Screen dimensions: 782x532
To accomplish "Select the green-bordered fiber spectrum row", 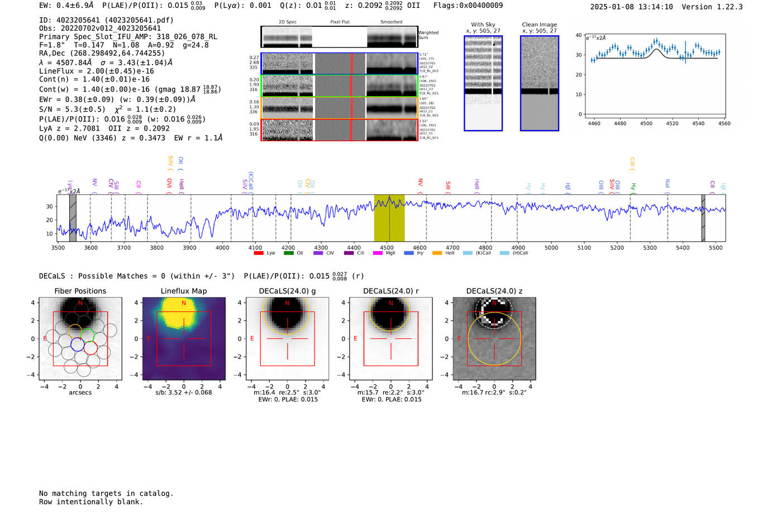I will [x=339, y=85].
